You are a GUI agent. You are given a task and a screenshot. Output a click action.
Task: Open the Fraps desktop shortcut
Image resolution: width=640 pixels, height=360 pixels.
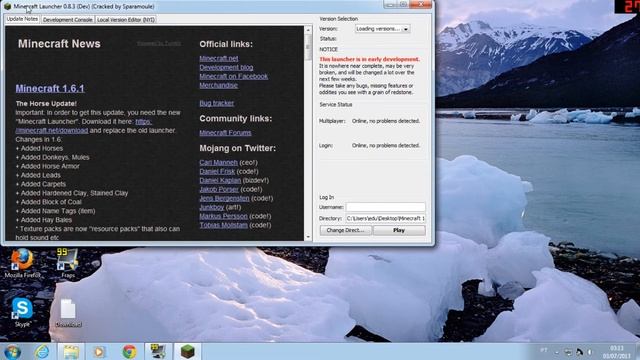coord(67,263)
